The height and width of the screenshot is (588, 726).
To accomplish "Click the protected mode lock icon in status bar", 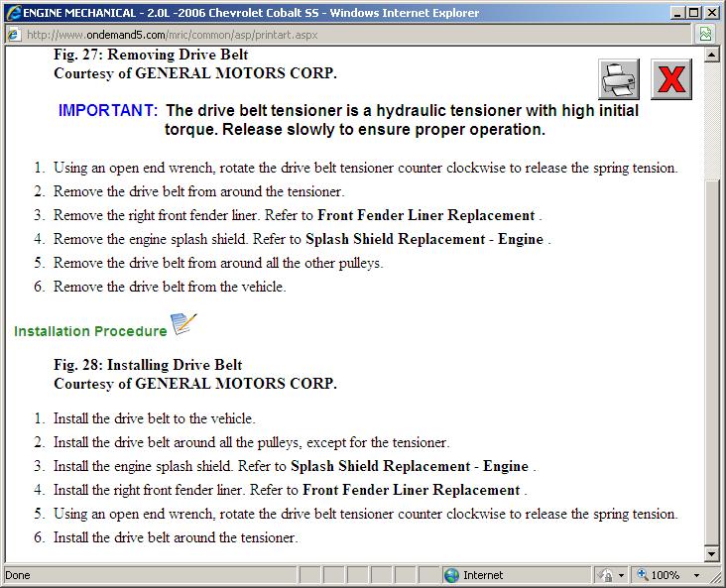I will (x=606, y=575).
